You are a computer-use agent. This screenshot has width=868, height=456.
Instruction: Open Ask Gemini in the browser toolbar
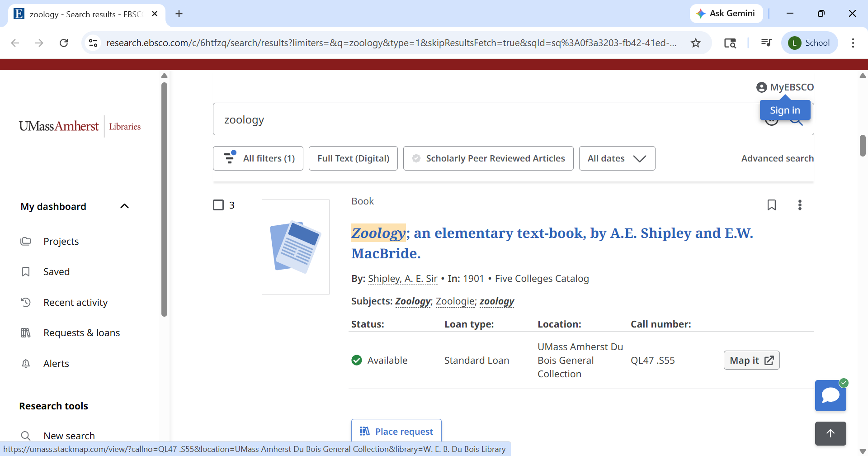click(x=726, y=14)
